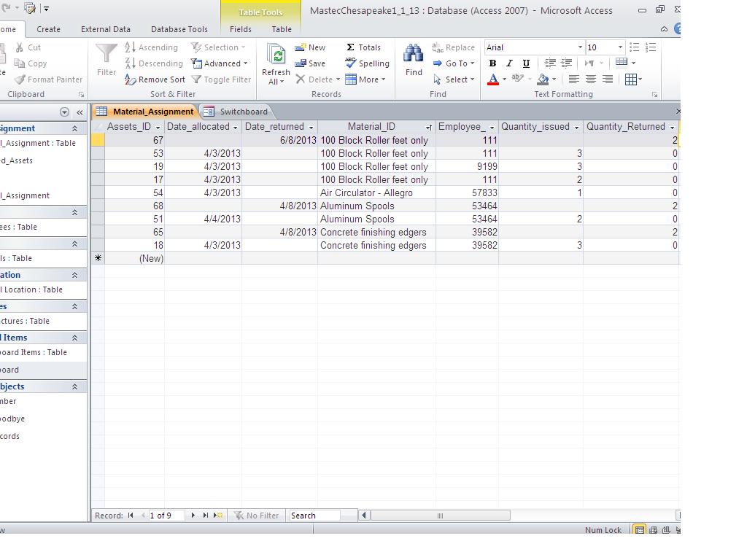This screenshot has height=560, width=747.
Task: Click the Totals sigma button
Action: click(x=363, y=47)
